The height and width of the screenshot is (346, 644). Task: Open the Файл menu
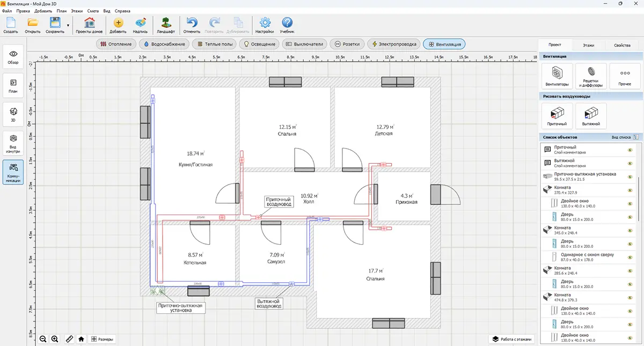7,11
